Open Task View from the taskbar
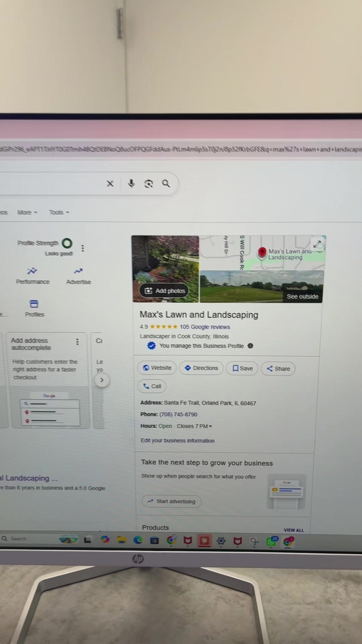 [x=88, y=540]
